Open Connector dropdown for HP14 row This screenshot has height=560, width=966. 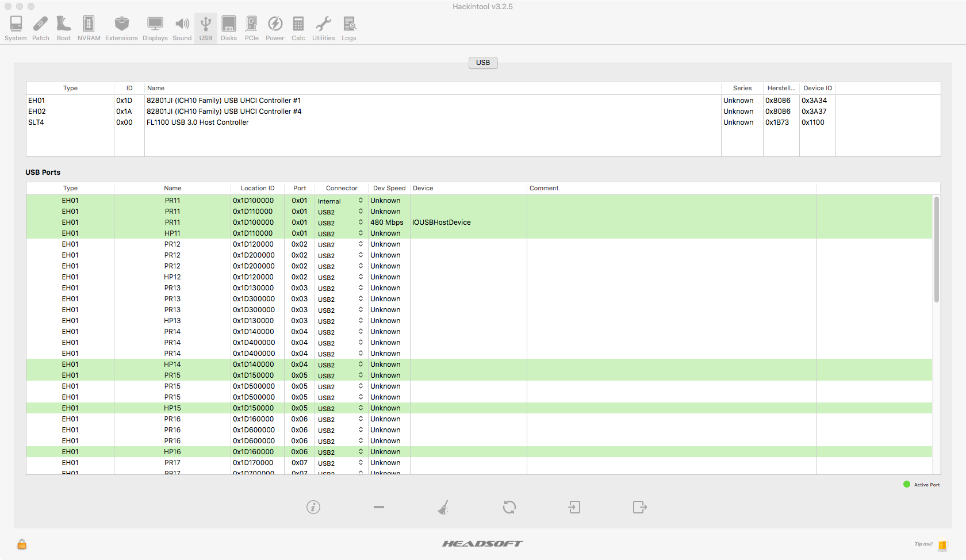340,365
